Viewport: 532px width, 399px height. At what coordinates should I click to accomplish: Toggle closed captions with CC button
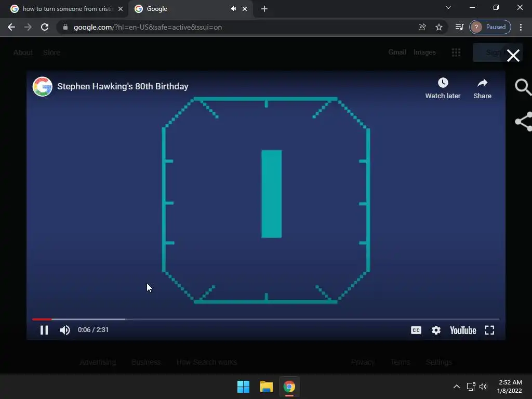416,330
